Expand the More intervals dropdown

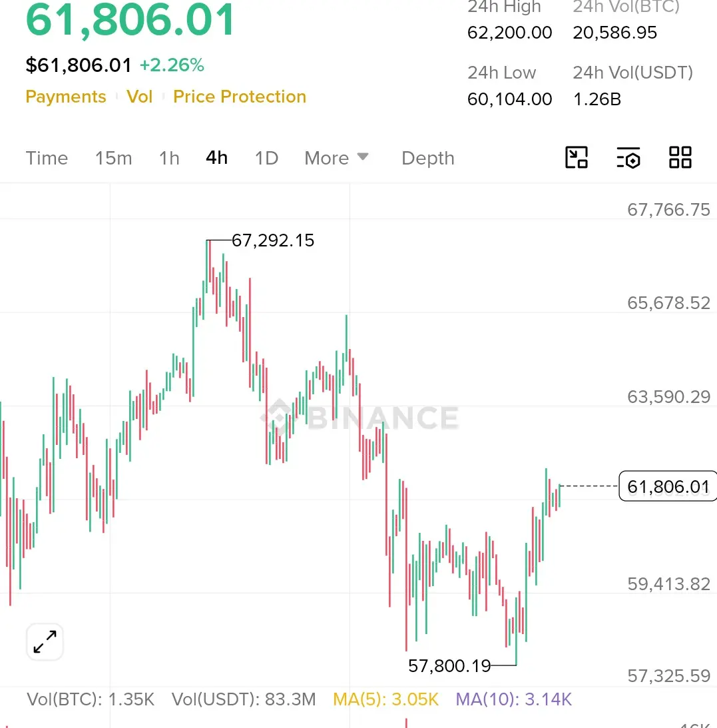[x=336, y=159]
